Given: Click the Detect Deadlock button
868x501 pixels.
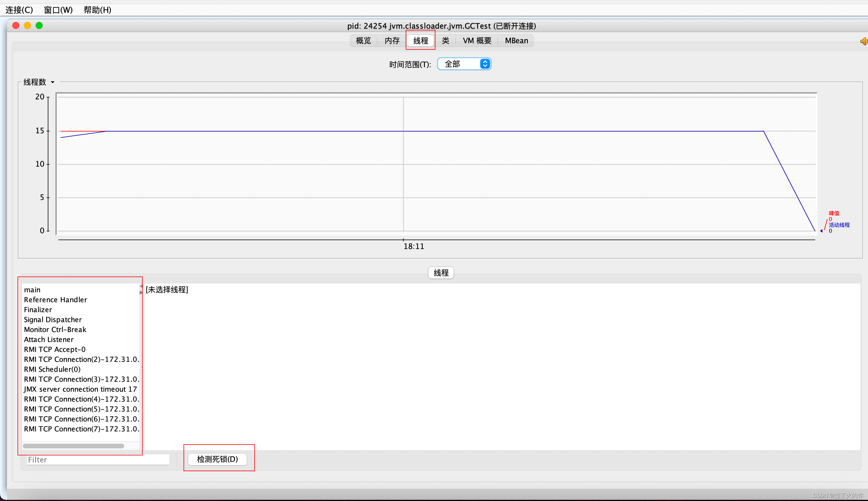Looking at the screenshot, I should point(217,459).
